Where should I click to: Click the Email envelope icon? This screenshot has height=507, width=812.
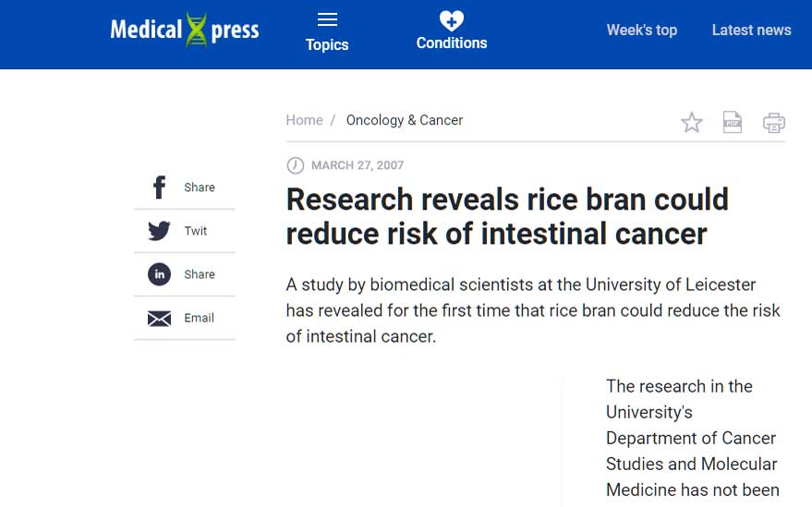(159, 319)
